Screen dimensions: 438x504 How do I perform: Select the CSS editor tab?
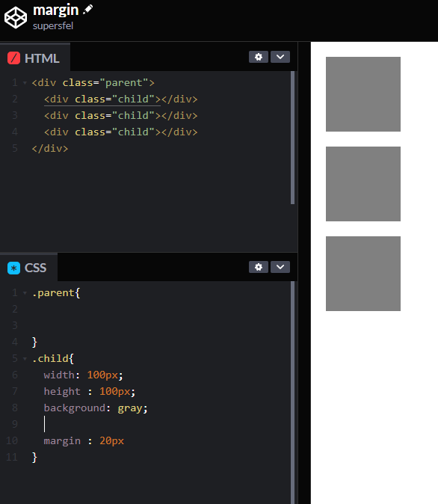(28, 268)
